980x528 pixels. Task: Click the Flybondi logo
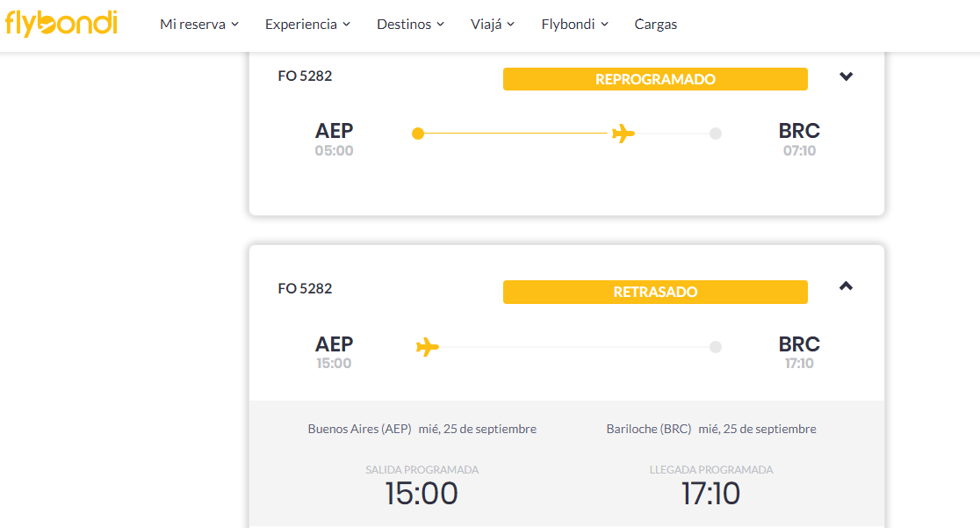point(61,24)
